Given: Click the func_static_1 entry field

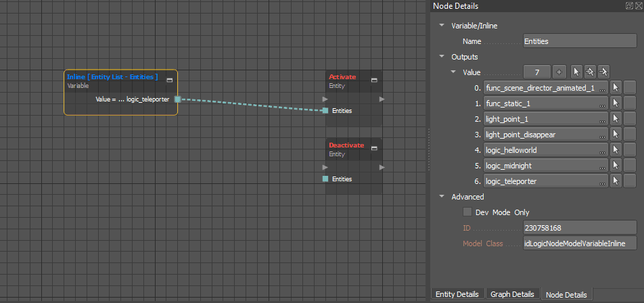Looking at the screenshot, I should click(x=546, y=103).
